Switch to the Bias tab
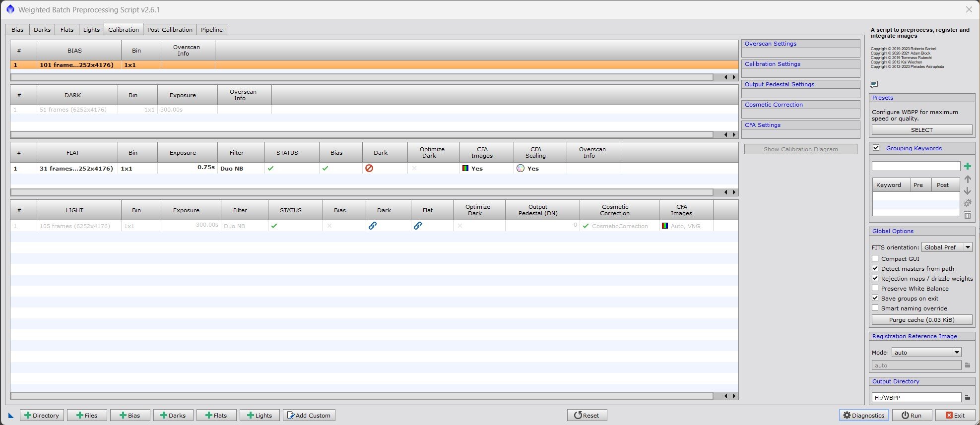This screenshot has height=425, width=980. (x=17, y=30)
